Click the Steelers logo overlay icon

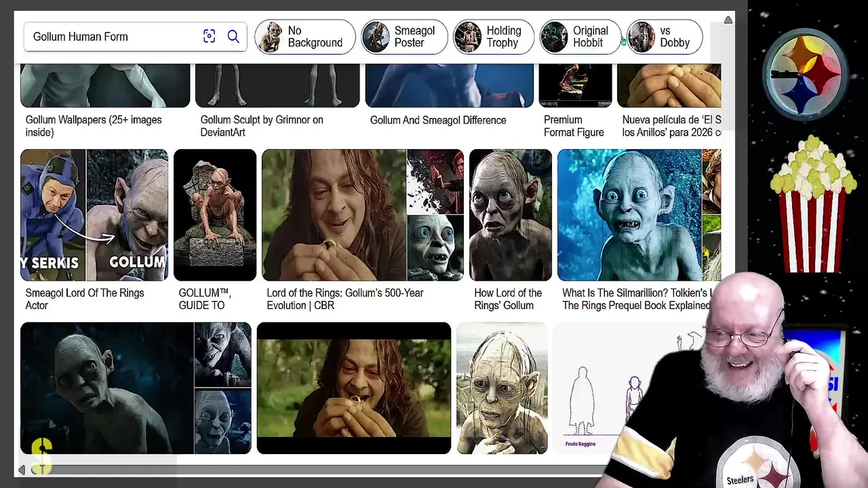pyautogui.click(x=805, y=75)
